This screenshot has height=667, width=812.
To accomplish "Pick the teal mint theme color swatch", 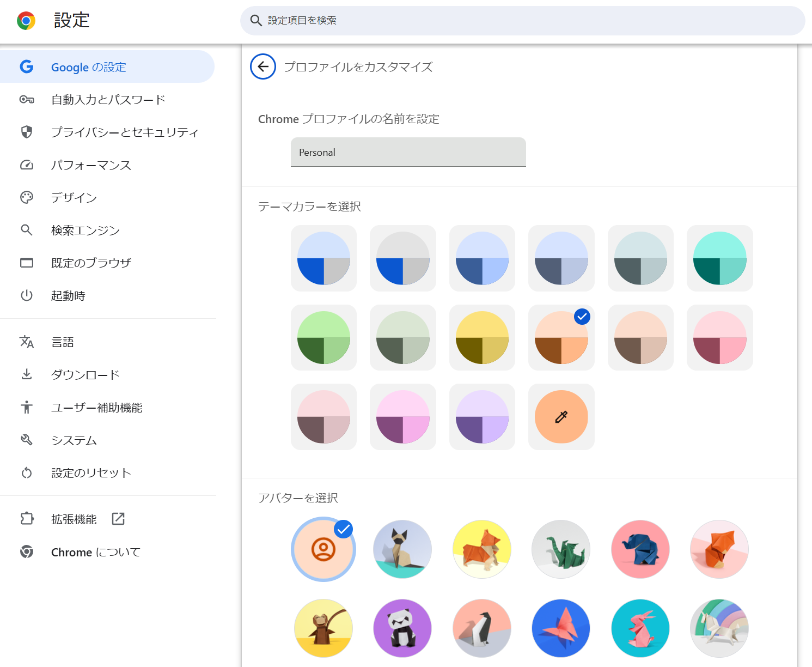I will click(719, 258).
